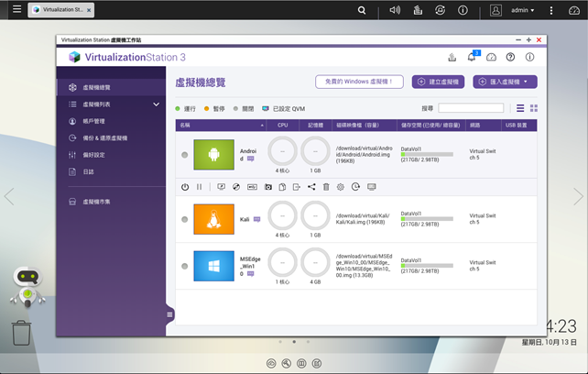The width and height of the screenshot is (588, 374).
Task: Open Android VM comment bubble icon
Action: (251, 159)
